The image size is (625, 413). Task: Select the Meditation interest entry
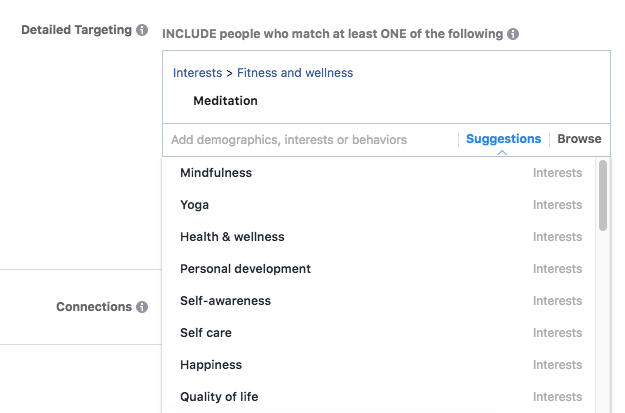[x=225, y=101]
